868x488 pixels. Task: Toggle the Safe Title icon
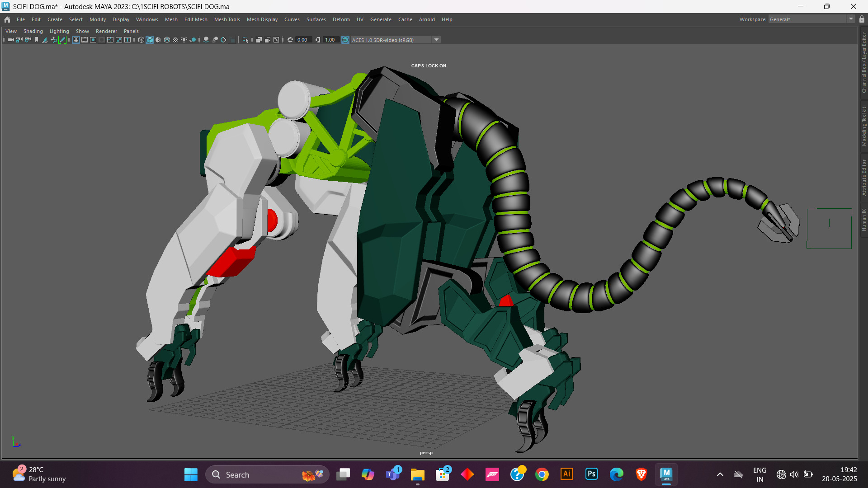pyautogui.click(x=127, y=40)
